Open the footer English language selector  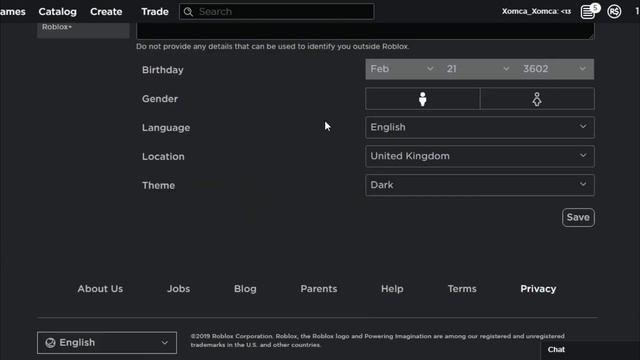(x=107, y=342)
